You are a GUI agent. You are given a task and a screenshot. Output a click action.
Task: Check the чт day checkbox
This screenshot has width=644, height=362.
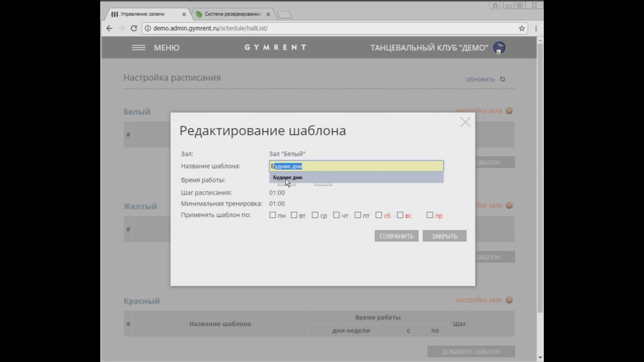click(336, 215)
